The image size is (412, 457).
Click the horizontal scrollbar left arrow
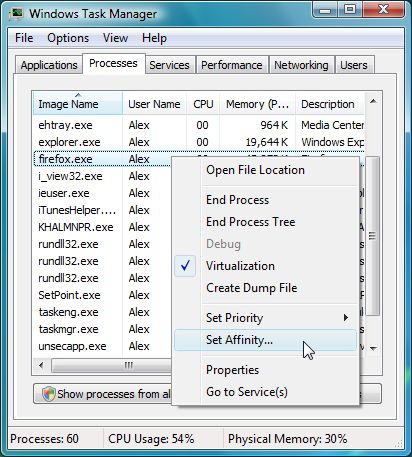coord(42,365)
